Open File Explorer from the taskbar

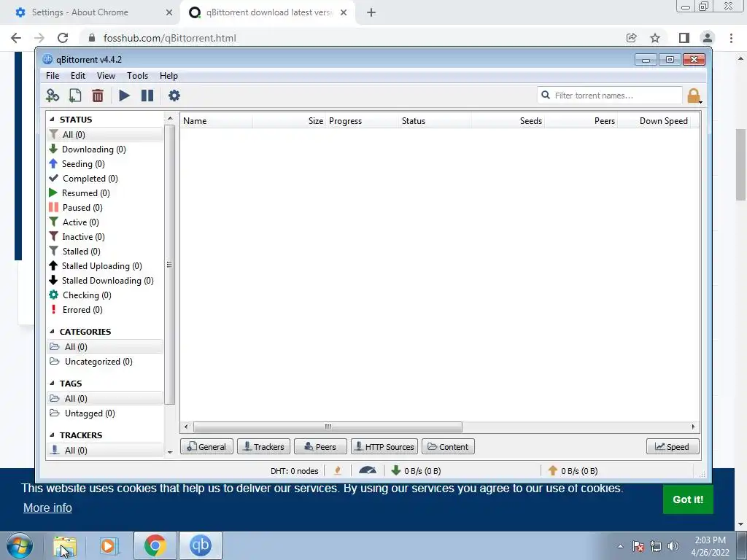point(65,546)
